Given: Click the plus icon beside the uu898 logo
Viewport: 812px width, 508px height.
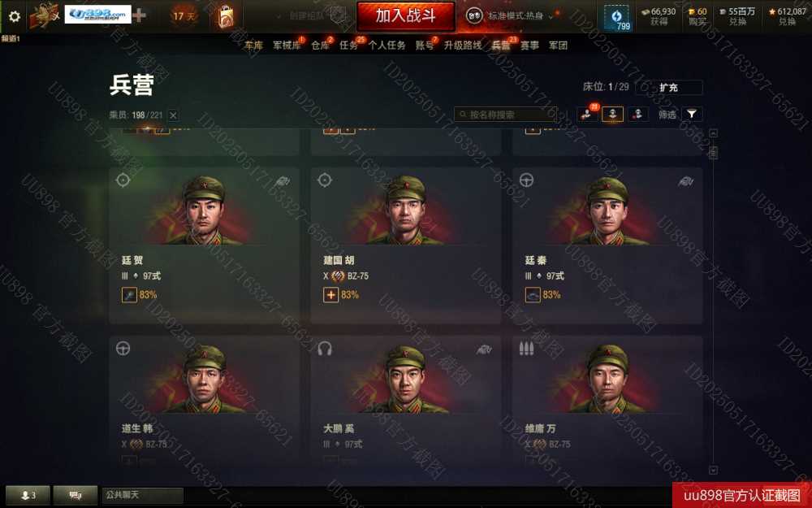Looking at the screenshot, I should [x=140, y=15].
